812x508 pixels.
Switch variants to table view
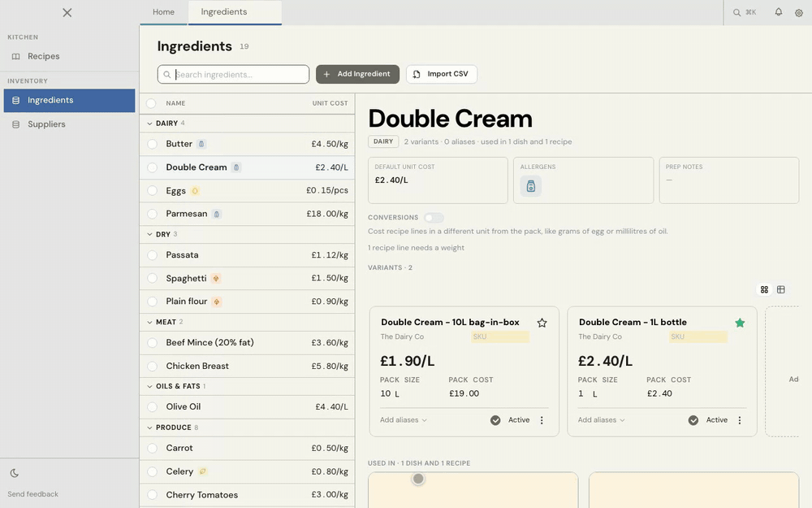coord(781,290)
